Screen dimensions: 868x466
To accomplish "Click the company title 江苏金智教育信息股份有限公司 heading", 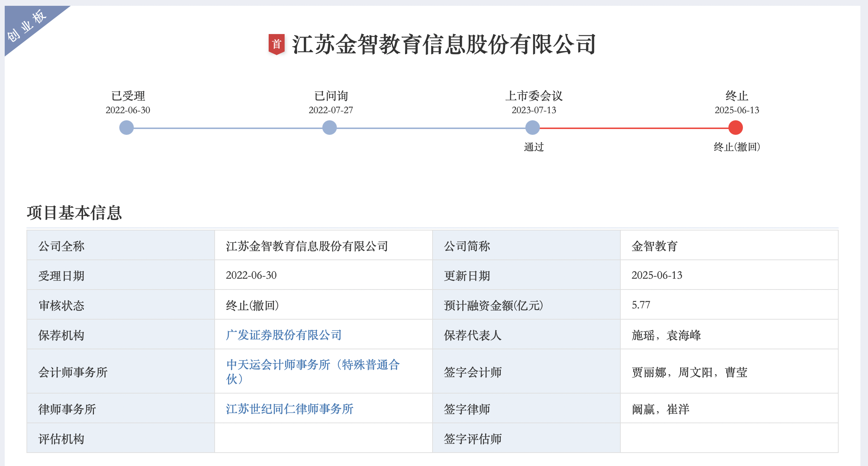I will [444, 45].
